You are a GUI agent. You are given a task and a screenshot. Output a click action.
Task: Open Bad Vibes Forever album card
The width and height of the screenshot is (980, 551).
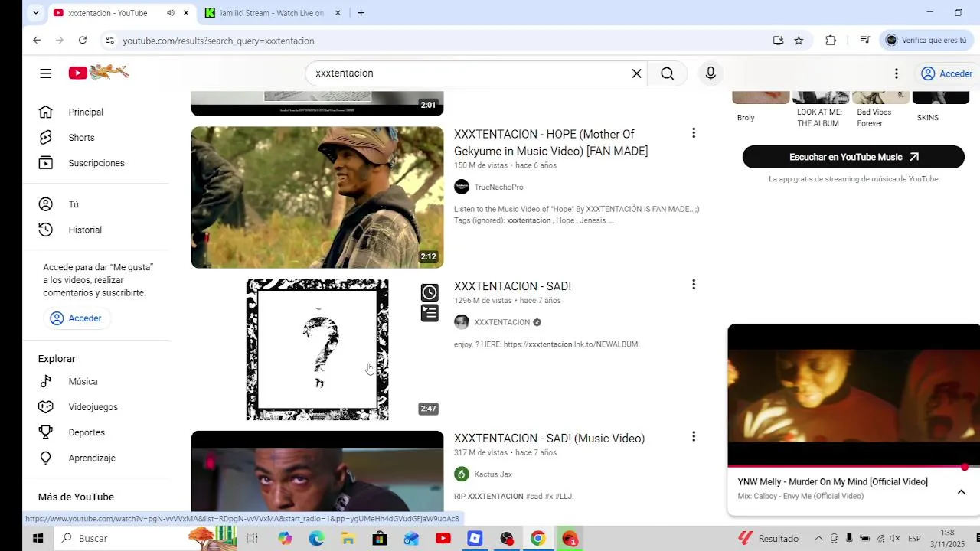coord(880,110)
